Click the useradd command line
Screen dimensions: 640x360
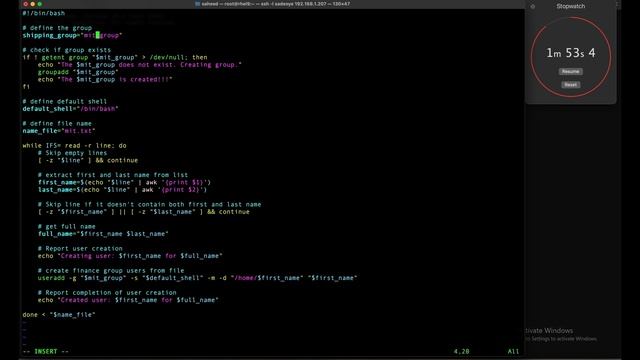(198, 278)
